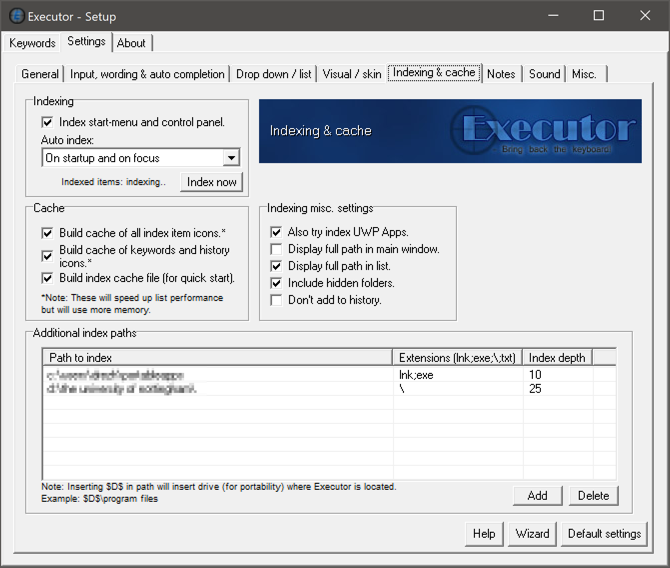Click the Auto index combo box field
Screen dimensions: 670x568
pos(141,158)
